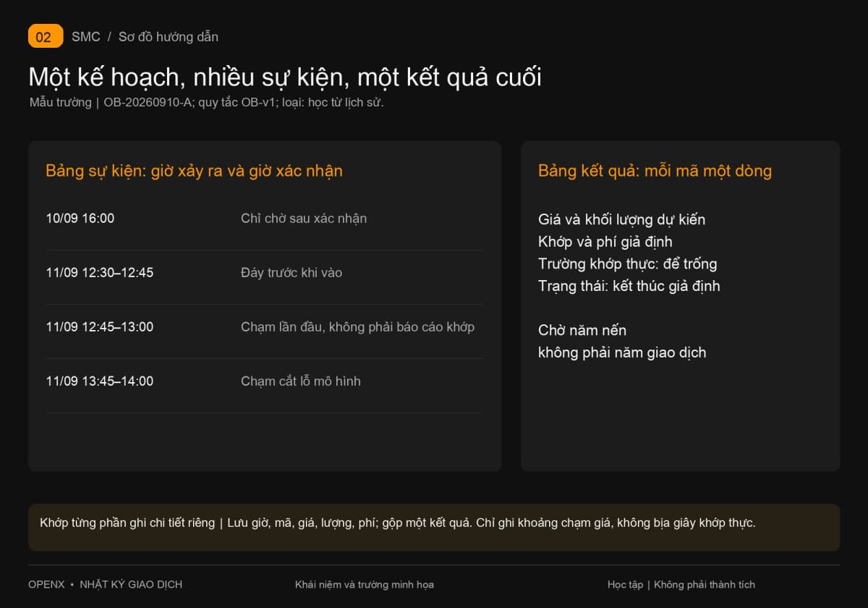Select heading "Bảng sự kiện: giờ xảy ra và giờ xác nhận"
This screenshot has width=868, height=608.
pos(194,171)
